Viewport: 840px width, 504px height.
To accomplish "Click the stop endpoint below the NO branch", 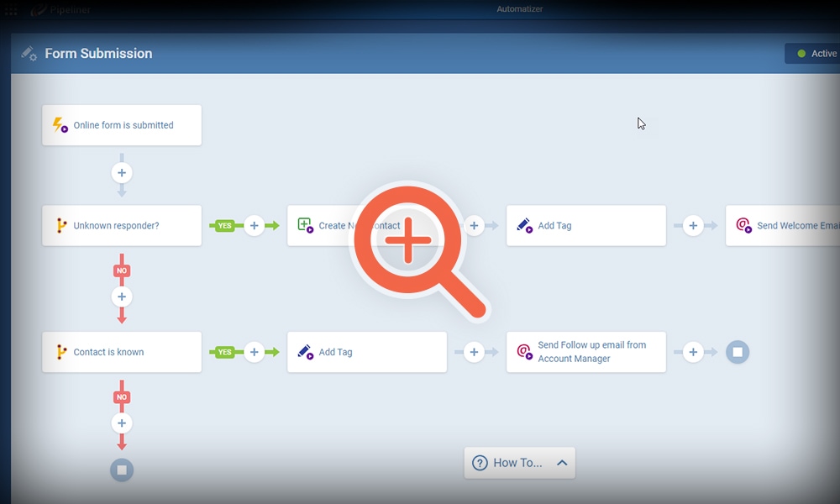I will [x=122, y=470].
